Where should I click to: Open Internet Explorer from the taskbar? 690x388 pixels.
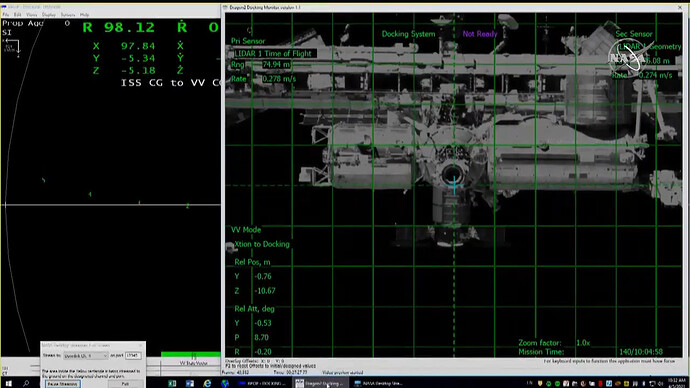click(x=207, y=384)
